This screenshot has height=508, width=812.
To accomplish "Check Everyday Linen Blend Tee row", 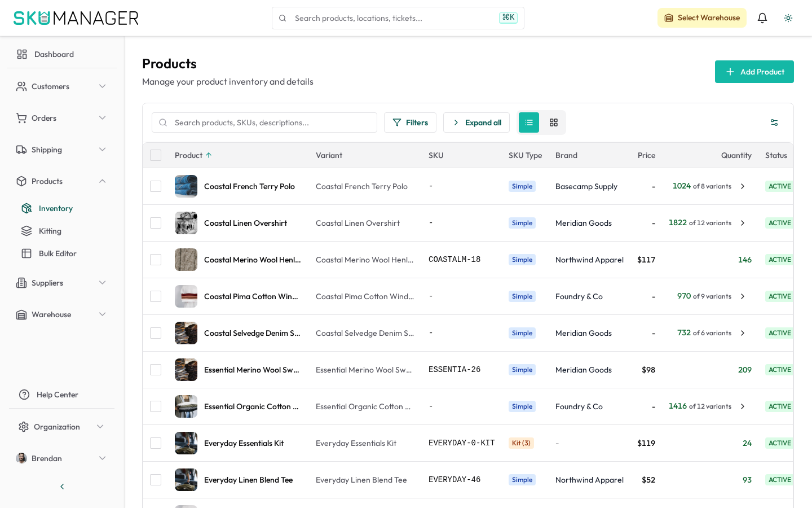I will 156,480.
